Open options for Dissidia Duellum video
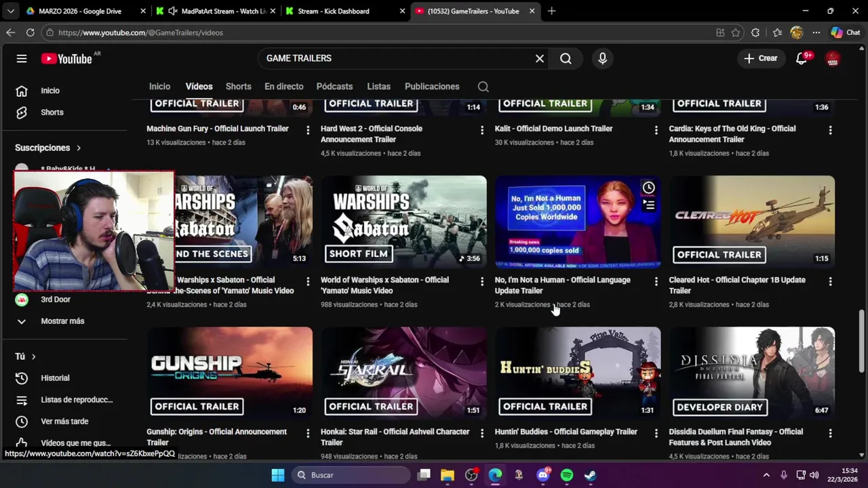 830,432
